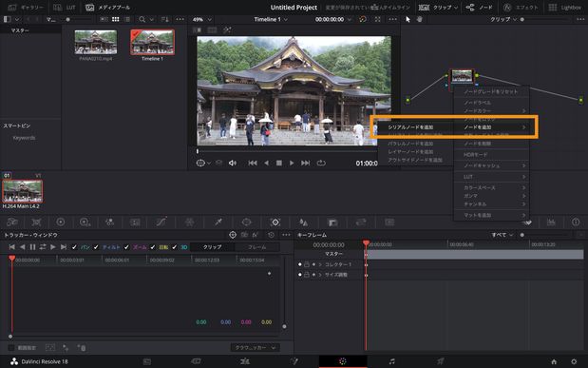Go to project Home icon
Screen dimensions: 588x368
tap(554, 361)
